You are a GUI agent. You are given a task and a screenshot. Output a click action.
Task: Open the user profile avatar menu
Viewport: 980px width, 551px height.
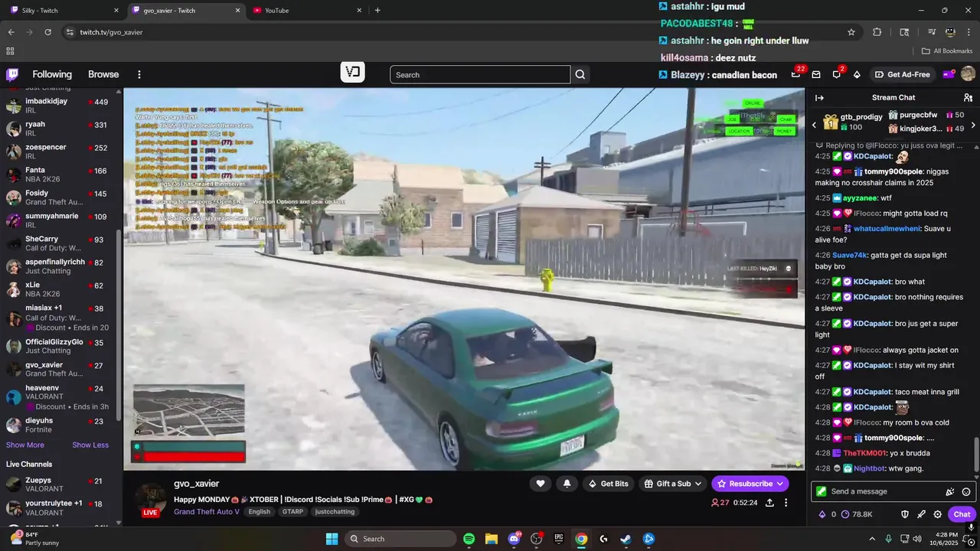pyautogui.click(x=968, y=74)
